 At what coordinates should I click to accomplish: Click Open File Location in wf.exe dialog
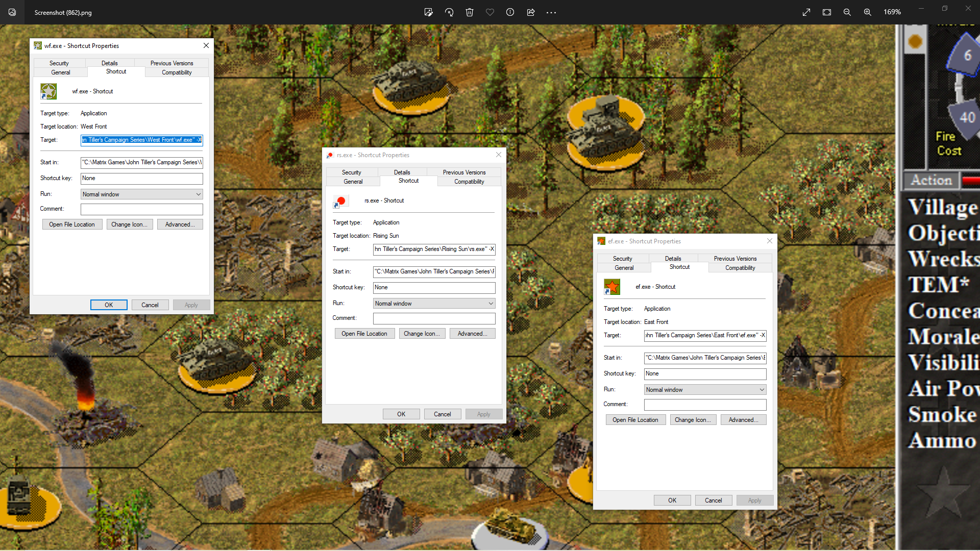pyautogui.click(x=72, y=224)
